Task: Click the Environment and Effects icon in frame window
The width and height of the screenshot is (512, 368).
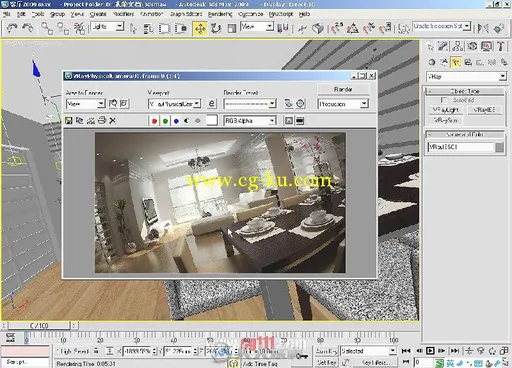Action: tap(300, 104)
